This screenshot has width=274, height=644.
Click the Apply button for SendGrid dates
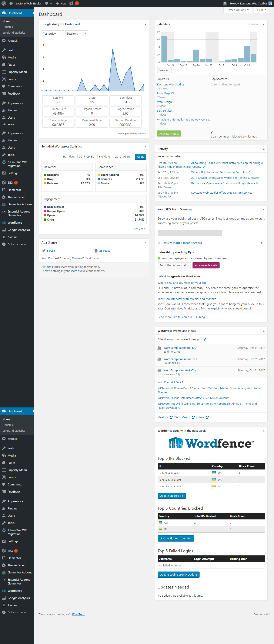coord(140,157)
